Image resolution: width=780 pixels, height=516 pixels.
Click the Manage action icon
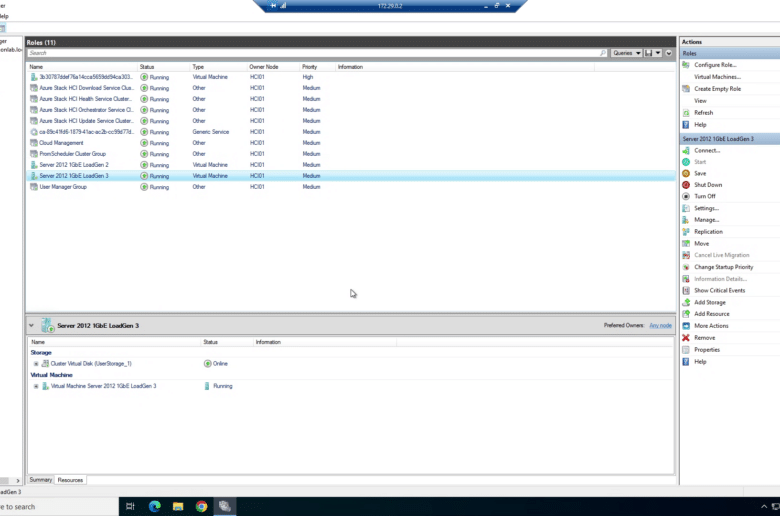pyautogui.click(x=686, y=219)
